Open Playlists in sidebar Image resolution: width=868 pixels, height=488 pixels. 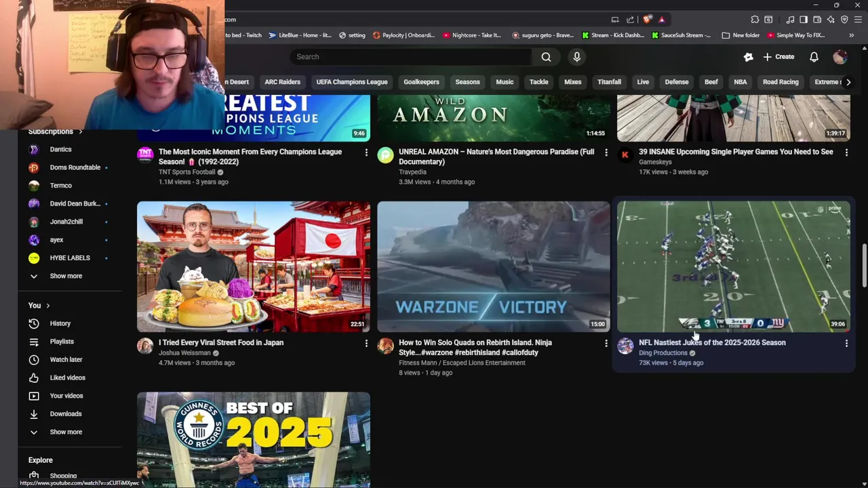[62, 342]
